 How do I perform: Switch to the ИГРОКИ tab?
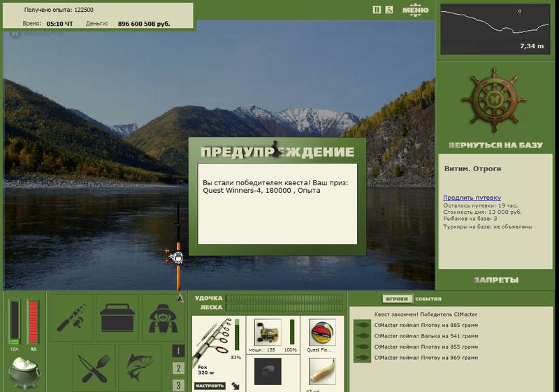coord(397,298)
